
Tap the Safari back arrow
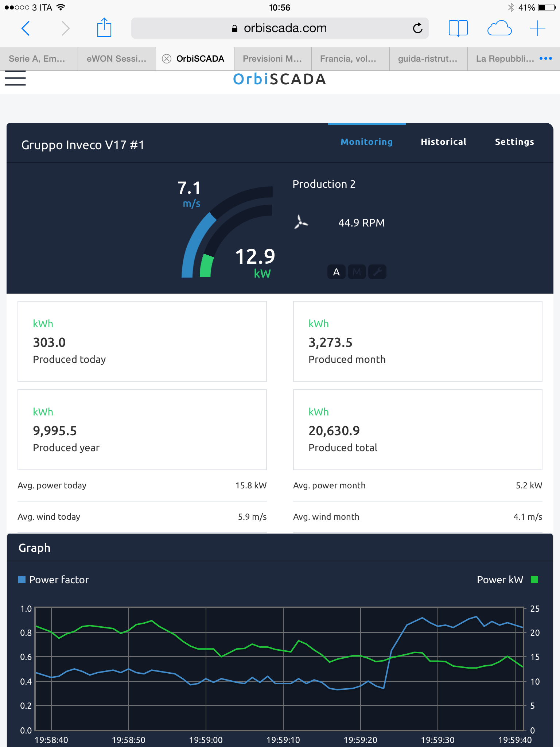[x=26, y=28]
